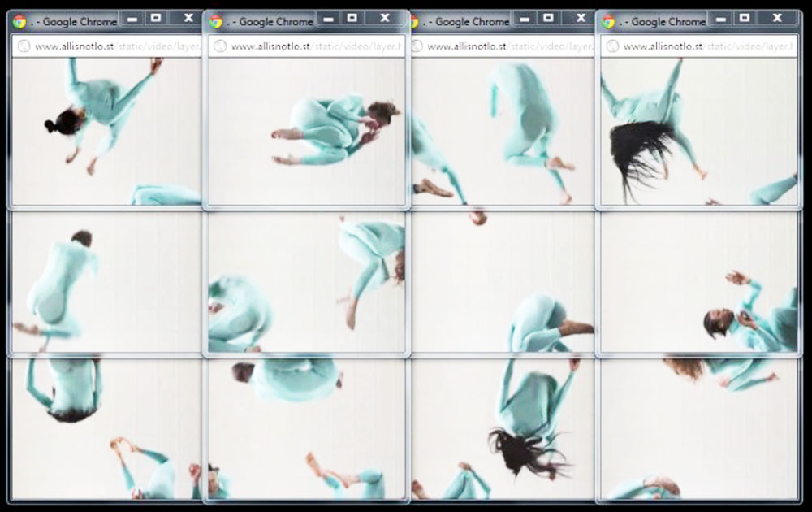Maximize the window showing the faceless hunched dancer
This screenshot has height=512, width=812.
[548, 19]
